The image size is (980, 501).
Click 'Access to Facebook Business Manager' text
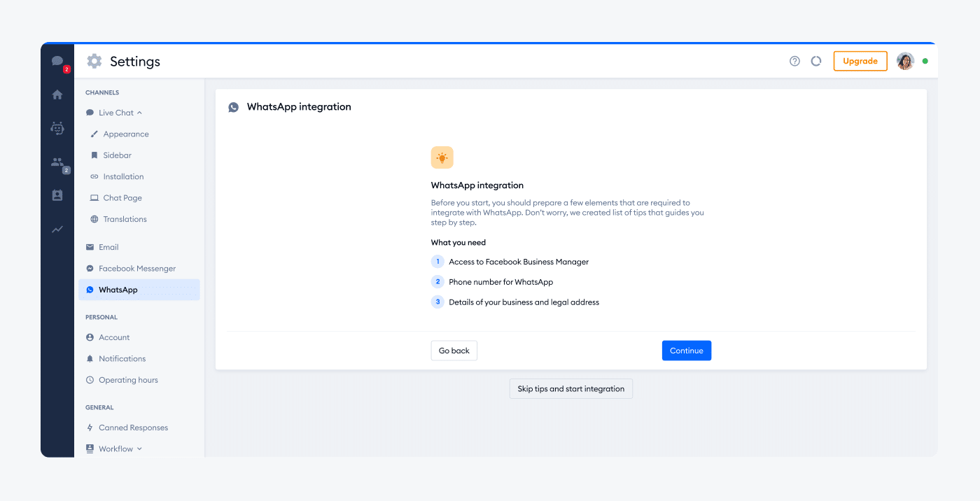pos(519,262)
